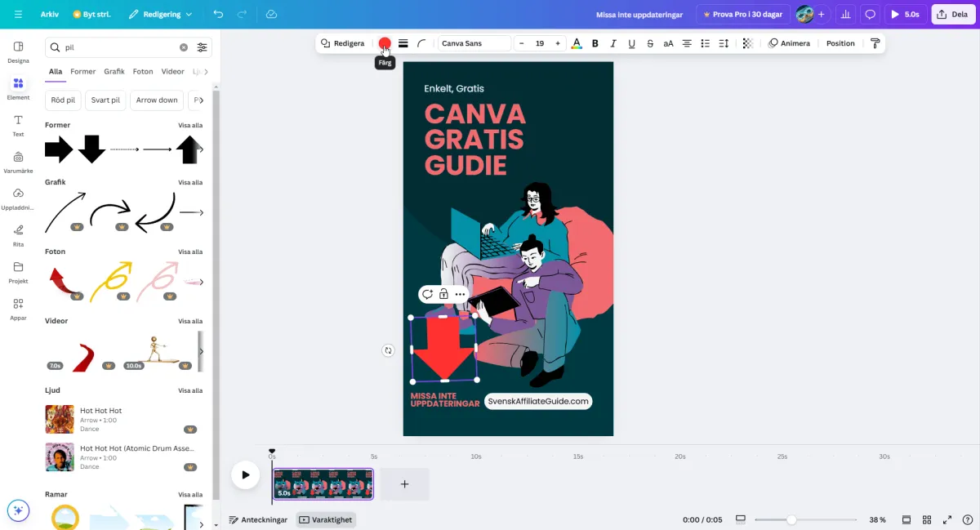980x530 pixels.
Task: Open search filter settings icon
Action: (x=202, y=47)
